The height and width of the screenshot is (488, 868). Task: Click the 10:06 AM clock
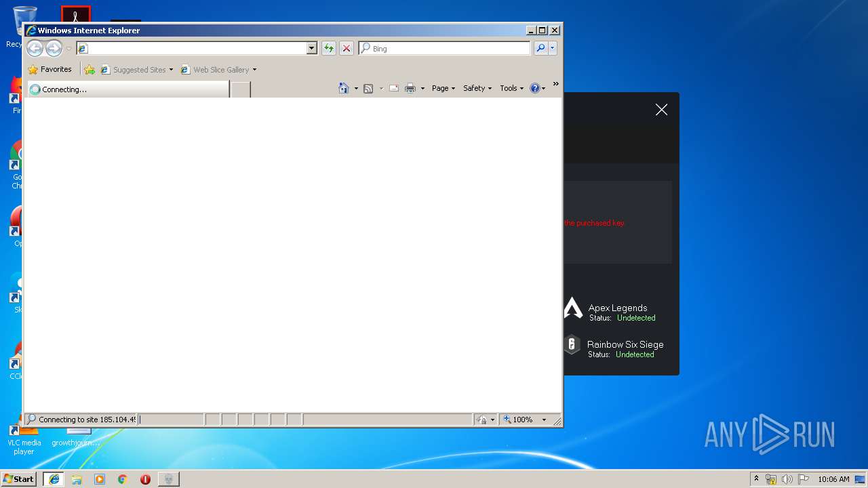(x=833, y=479)
